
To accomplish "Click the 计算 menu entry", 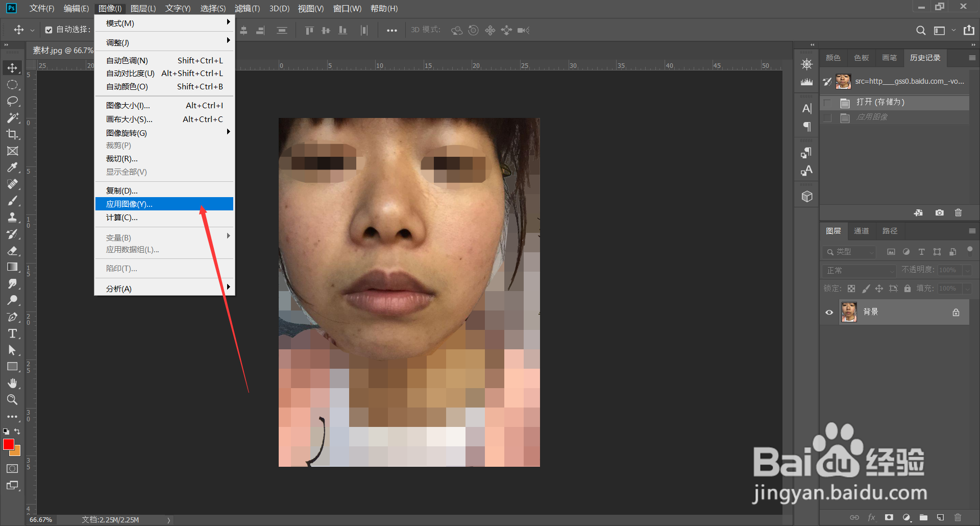I will tap(122, 218).
